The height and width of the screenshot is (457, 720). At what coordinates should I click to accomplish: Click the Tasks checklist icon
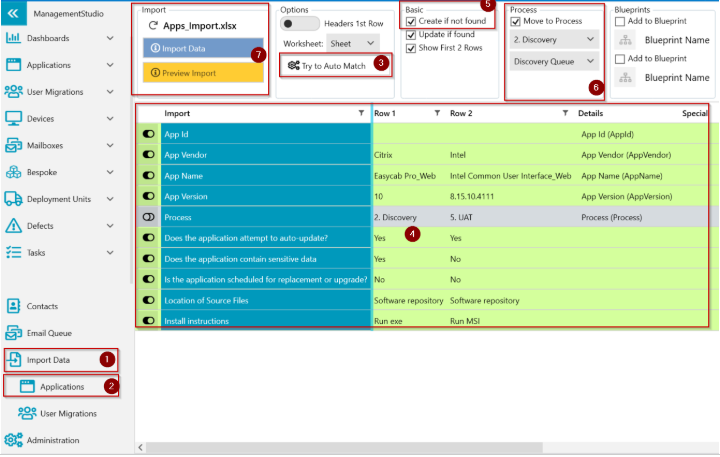pyautogui.click(x=13, y=252)
